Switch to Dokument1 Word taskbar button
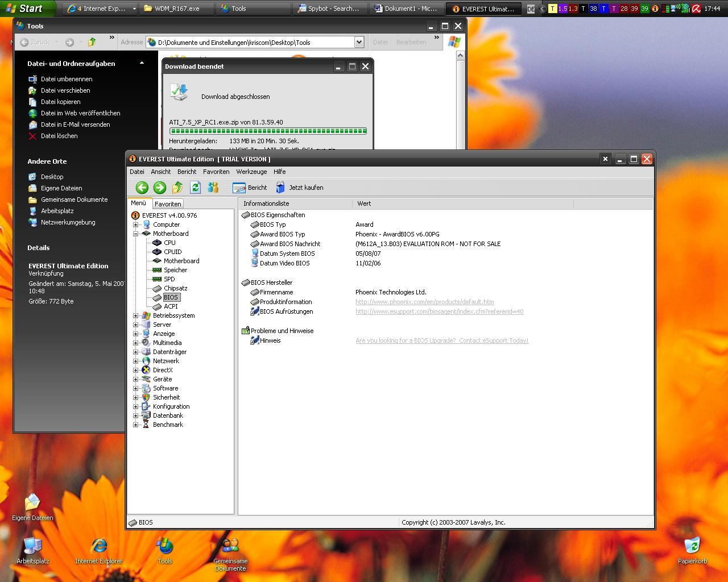 tap(406, 9)
